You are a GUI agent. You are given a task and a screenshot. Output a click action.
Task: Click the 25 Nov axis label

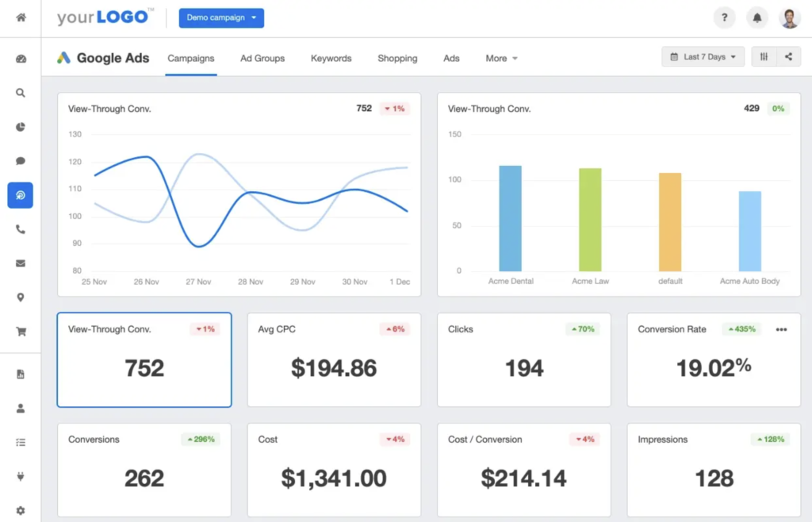pyautogui.click(x=94, y=282)
